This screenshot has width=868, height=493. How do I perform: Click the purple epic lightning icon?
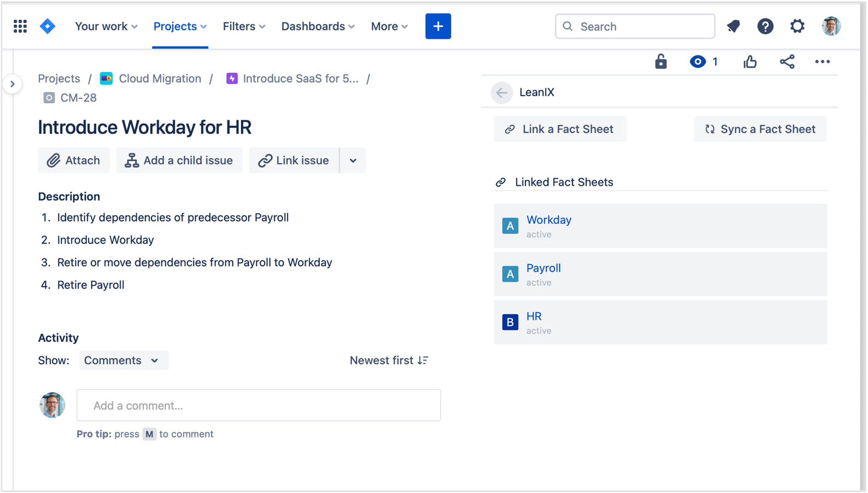point(232,79)
